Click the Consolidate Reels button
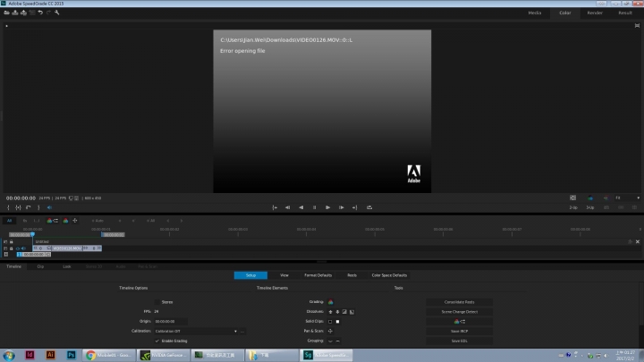 click(459, 302)
